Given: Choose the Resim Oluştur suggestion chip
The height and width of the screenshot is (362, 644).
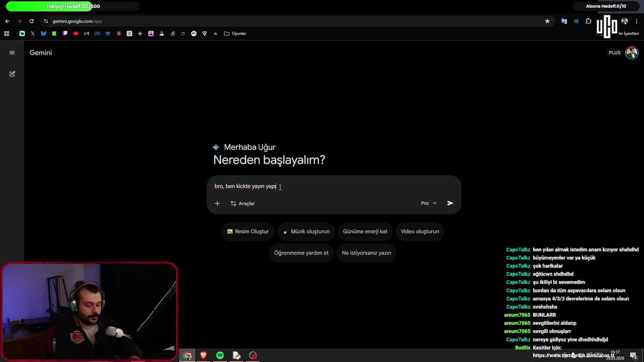Looking at the screenshot, I should 248,231.
